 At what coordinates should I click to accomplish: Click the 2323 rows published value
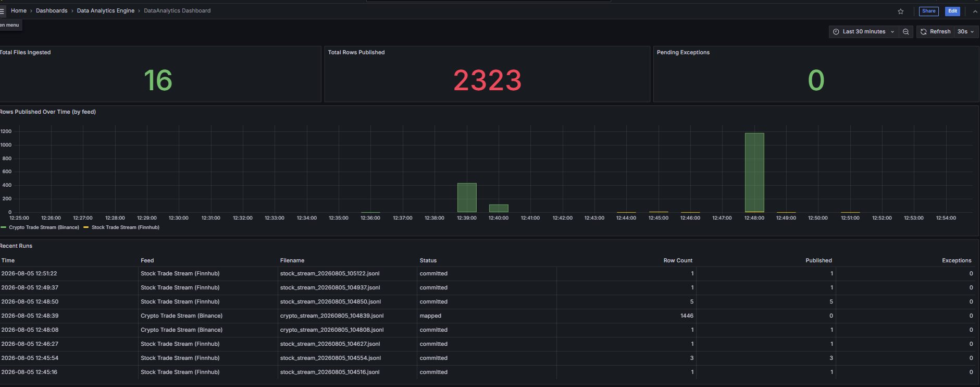click(487, 80)
